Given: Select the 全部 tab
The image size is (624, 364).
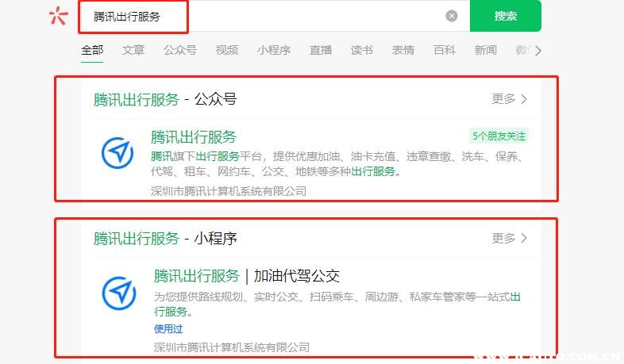Looking at the screenshot, I should (x=92, y=50).
